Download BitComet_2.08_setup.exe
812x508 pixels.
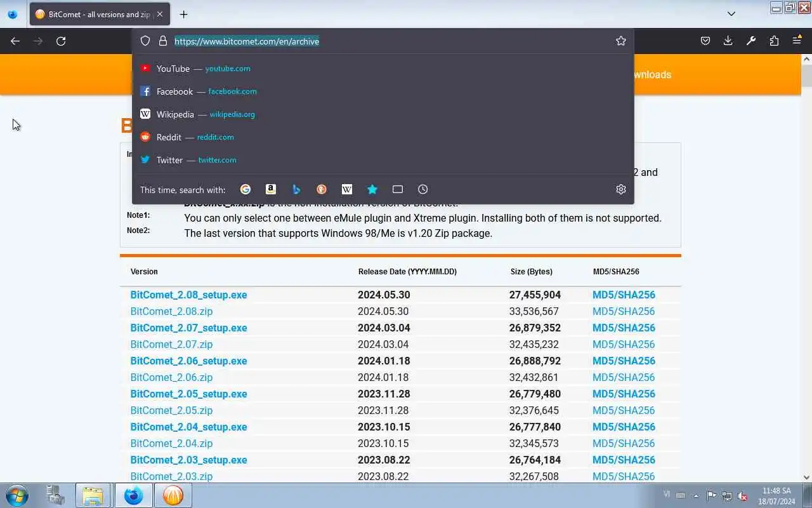tap(188, 295)
